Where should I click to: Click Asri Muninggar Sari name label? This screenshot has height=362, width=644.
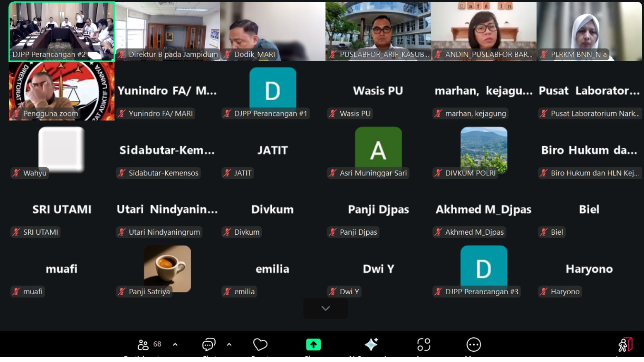click(373, 173)
